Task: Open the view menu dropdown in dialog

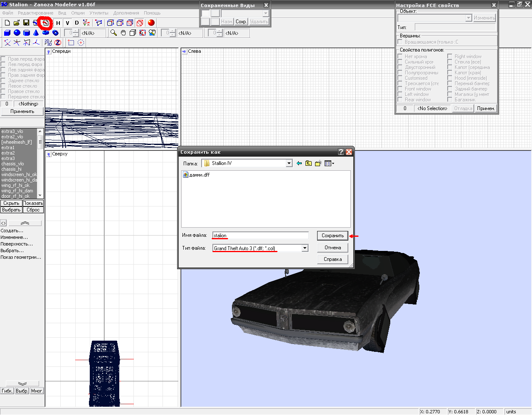Action: coord(329,164)
